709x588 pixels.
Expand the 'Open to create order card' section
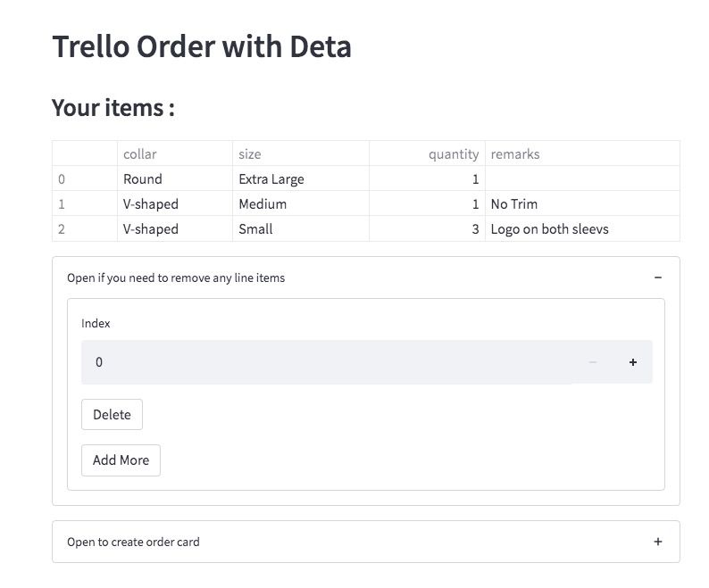click(x=134, y=542)
